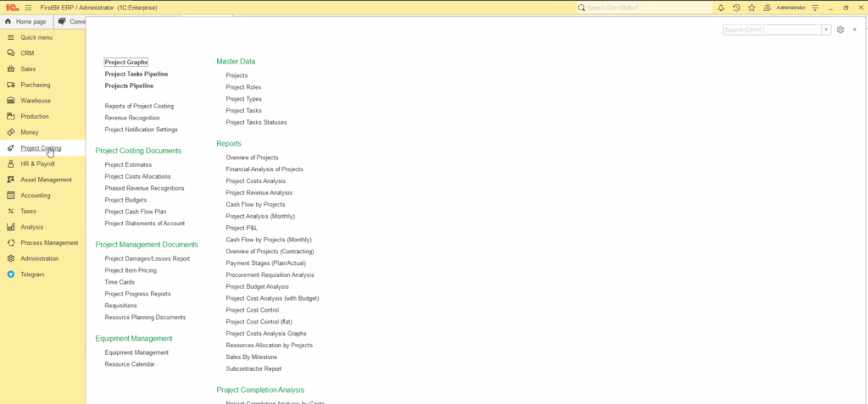This screenshot has height=404, width=868.
Task: Open favorites star icon
Action: 751,8
